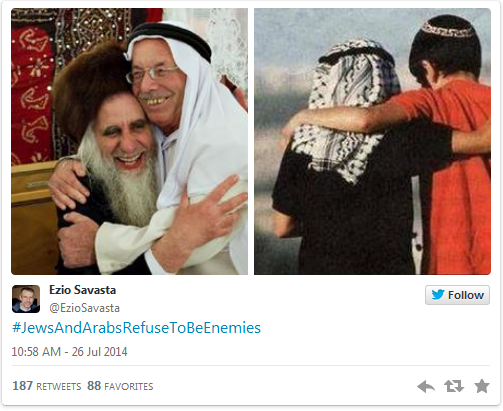
Task: Click the Twitter bird on the Follow button
Action: (438, 295)
